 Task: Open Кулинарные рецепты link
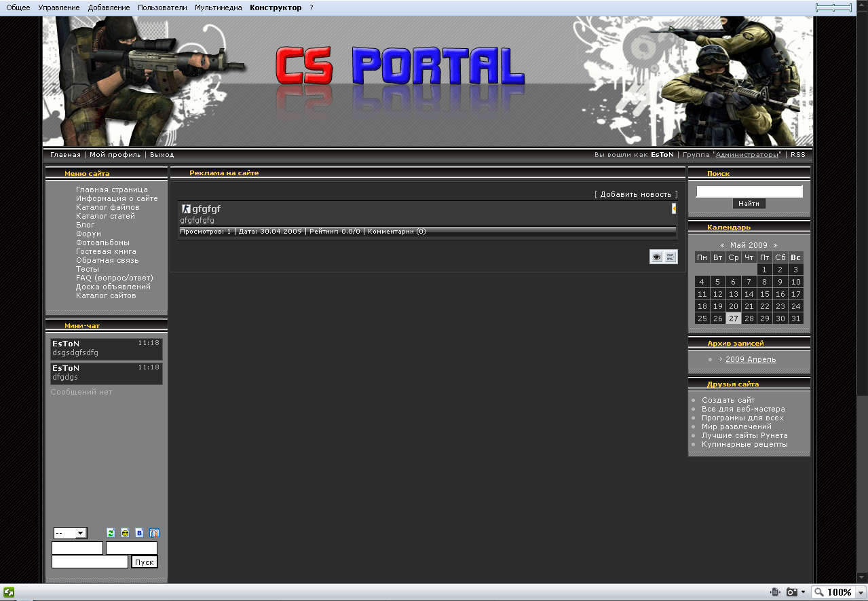click(x=744, y=445)
